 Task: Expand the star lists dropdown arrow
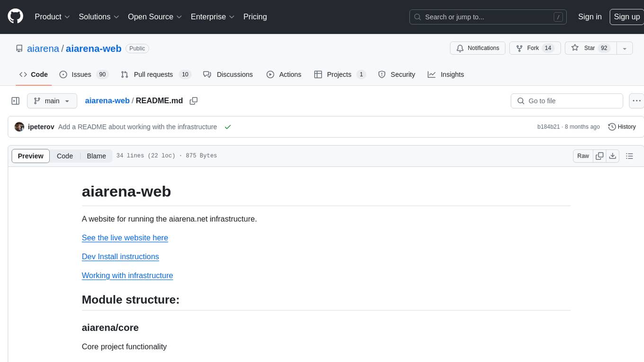(625, 48)
